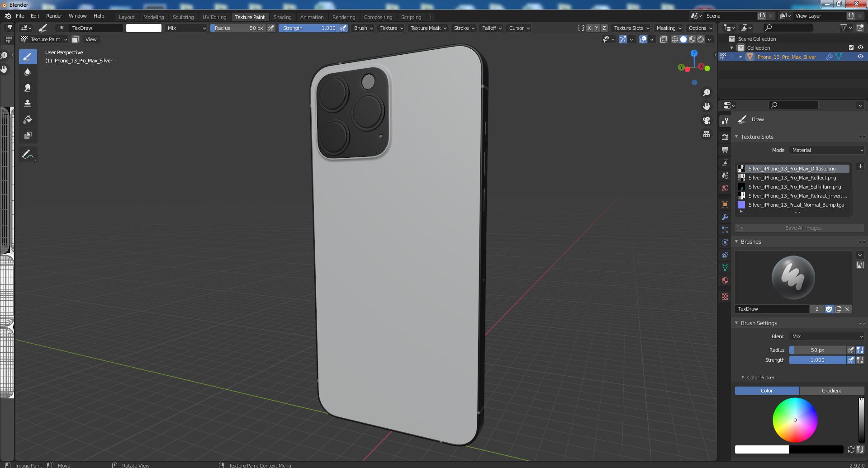Open Masking dropdown
Image resolution: width=868 pixels, height=468 pixels.
669,28
